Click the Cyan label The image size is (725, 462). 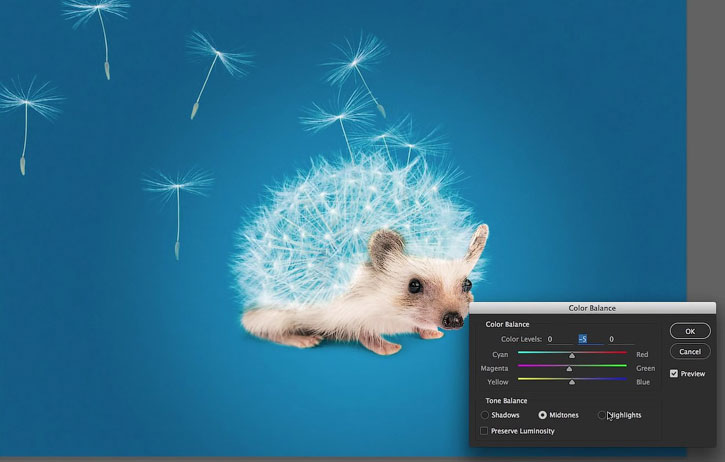click(x=500, y=354)
